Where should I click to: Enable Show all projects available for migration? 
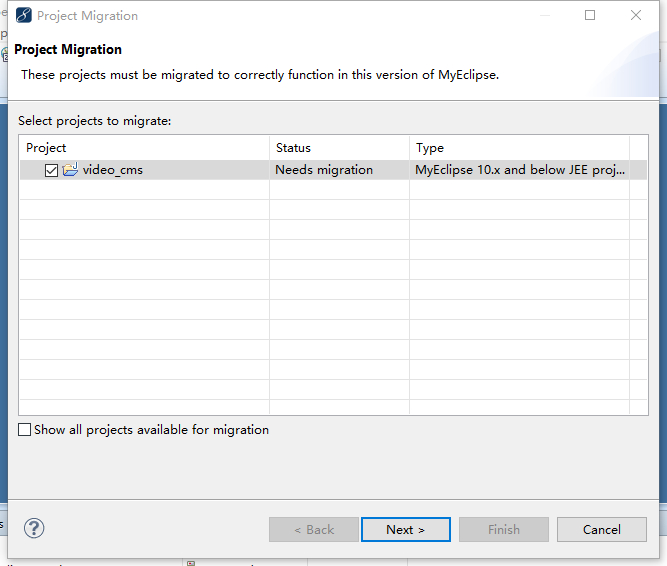coord(25,430)
